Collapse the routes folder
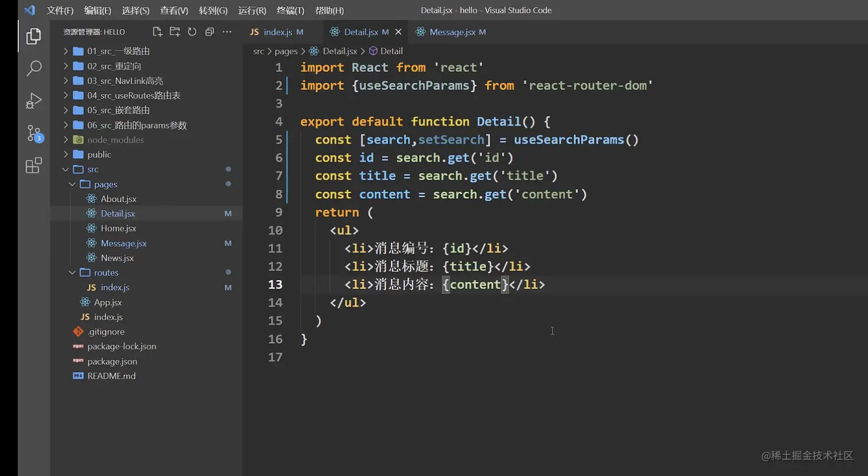The image size is (868, 476). coord(146,273)
